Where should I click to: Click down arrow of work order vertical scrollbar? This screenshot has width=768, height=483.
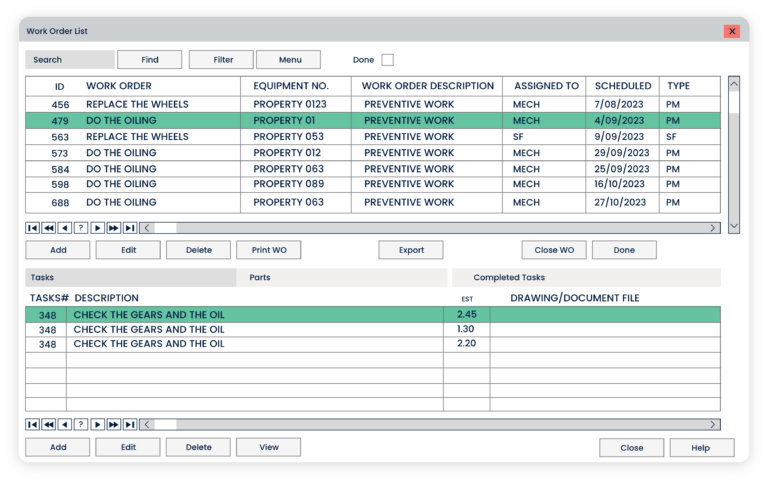coord(734,226)
